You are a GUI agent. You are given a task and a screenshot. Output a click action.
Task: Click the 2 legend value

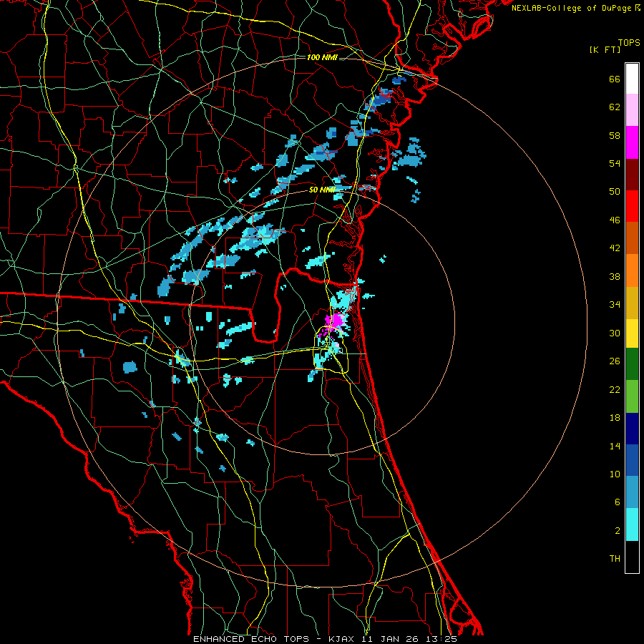618,530
